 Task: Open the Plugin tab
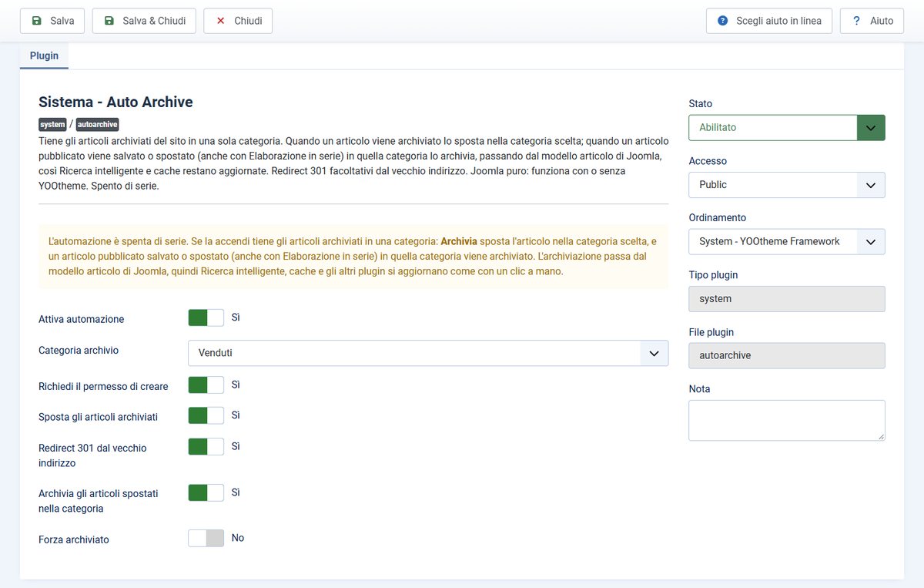pos(44,56)
